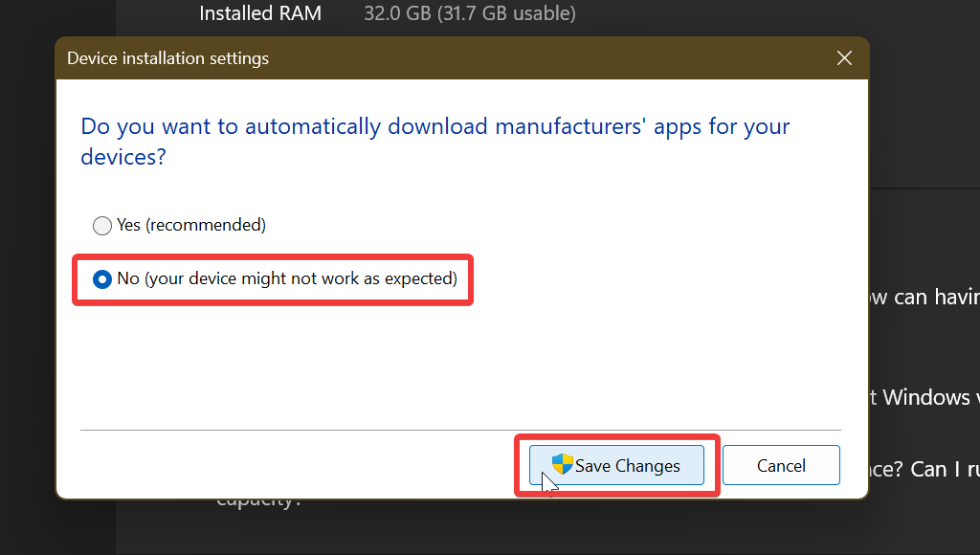Viewport: 980px width, 555px height.
Task: Click the UAC shield icon on Save Changes
Action: 563,465
